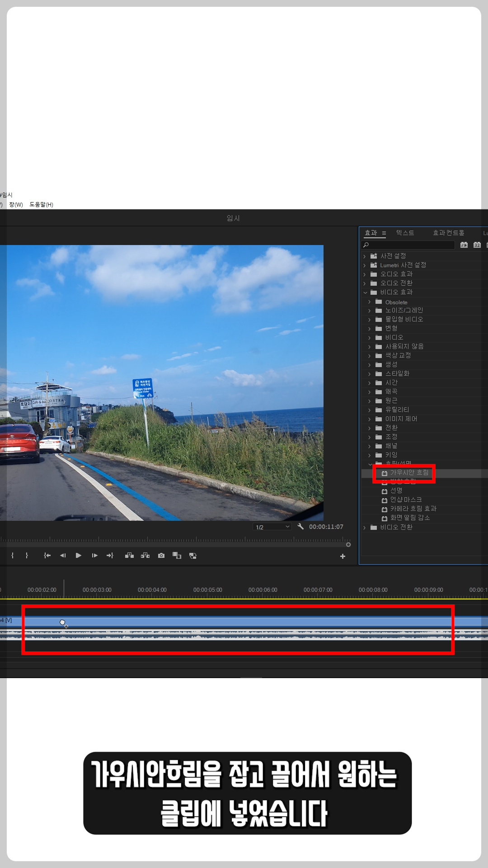Click Mark In bracket button
Screen dimensions: 488x868
click(12, 556)
